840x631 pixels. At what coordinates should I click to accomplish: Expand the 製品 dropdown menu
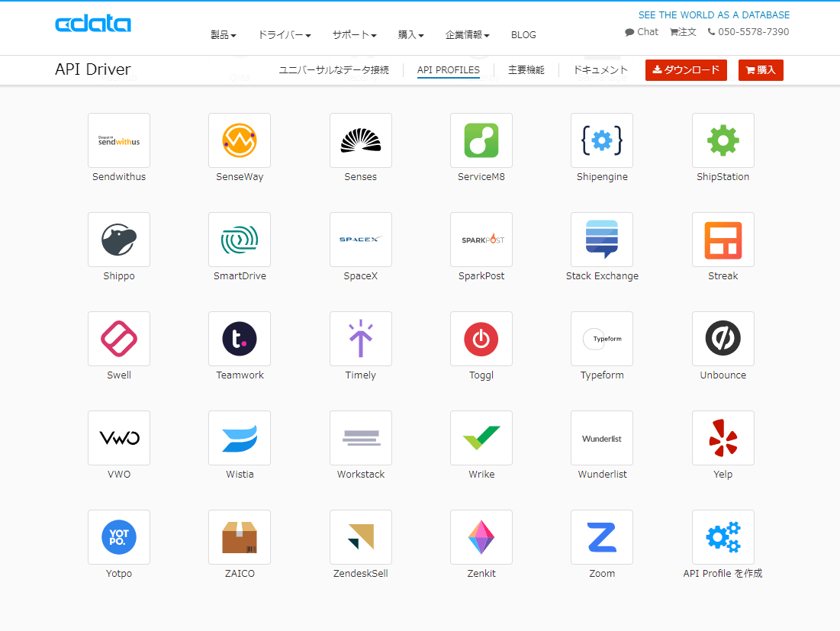pyautogui.click(x=224, y=35)
